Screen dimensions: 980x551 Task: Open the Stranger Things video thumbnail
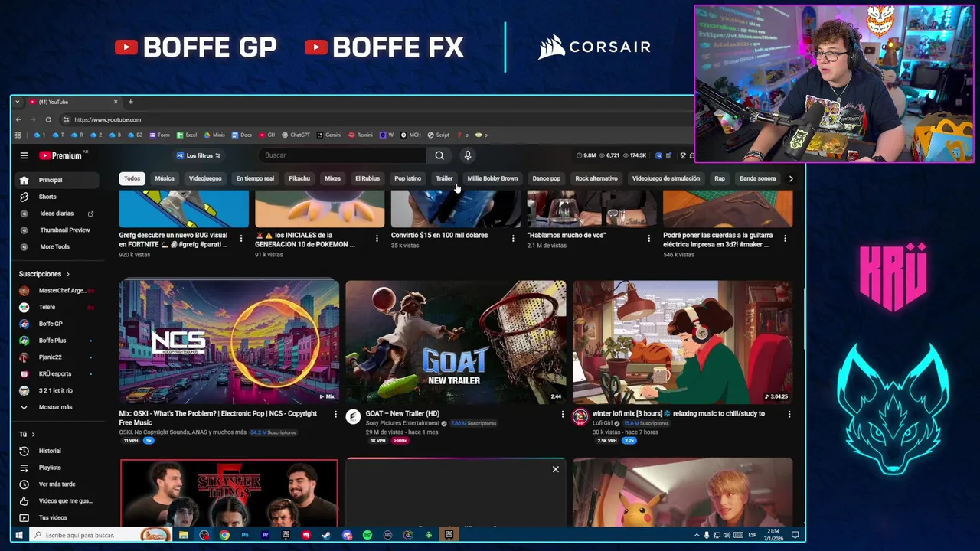(x=229, y=492)
